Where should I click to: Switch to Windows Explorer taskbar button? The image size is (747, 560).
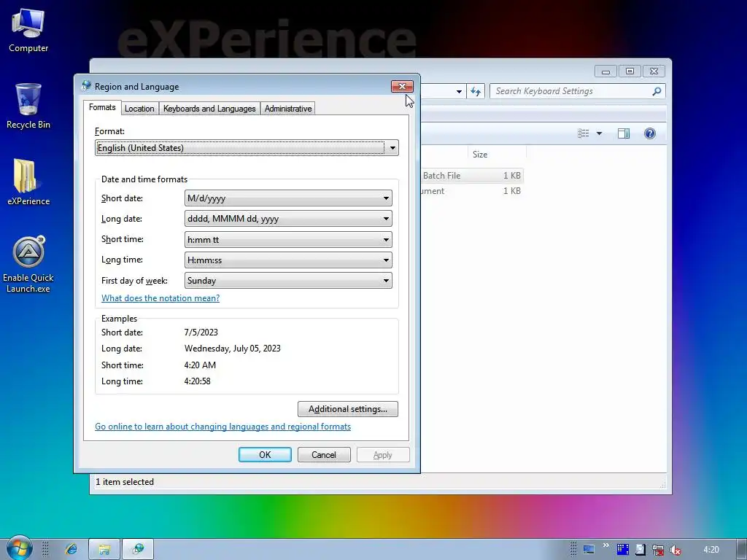click(x=104, y=549)
